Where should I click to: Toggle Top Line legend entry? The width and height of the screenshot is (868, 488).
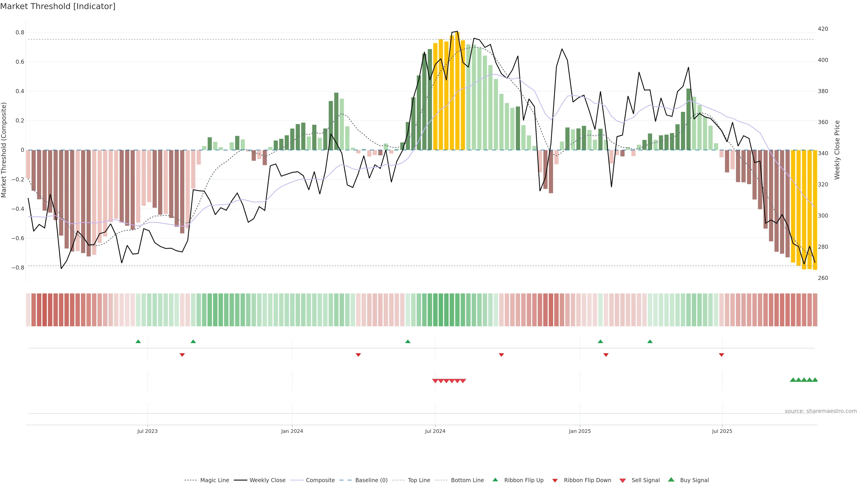[419, 480]
